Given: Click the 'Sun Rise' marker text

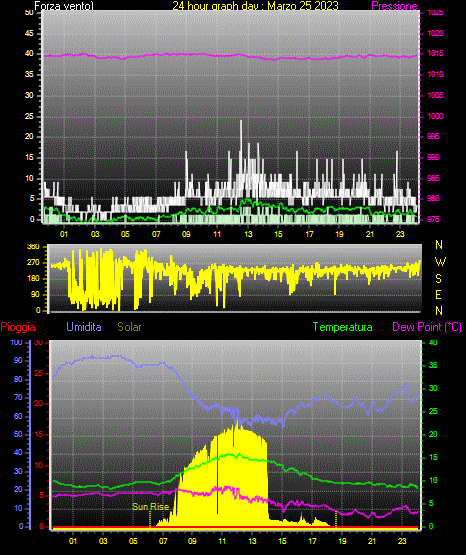Looking at the screenshot, I should (x=150, y=507).
